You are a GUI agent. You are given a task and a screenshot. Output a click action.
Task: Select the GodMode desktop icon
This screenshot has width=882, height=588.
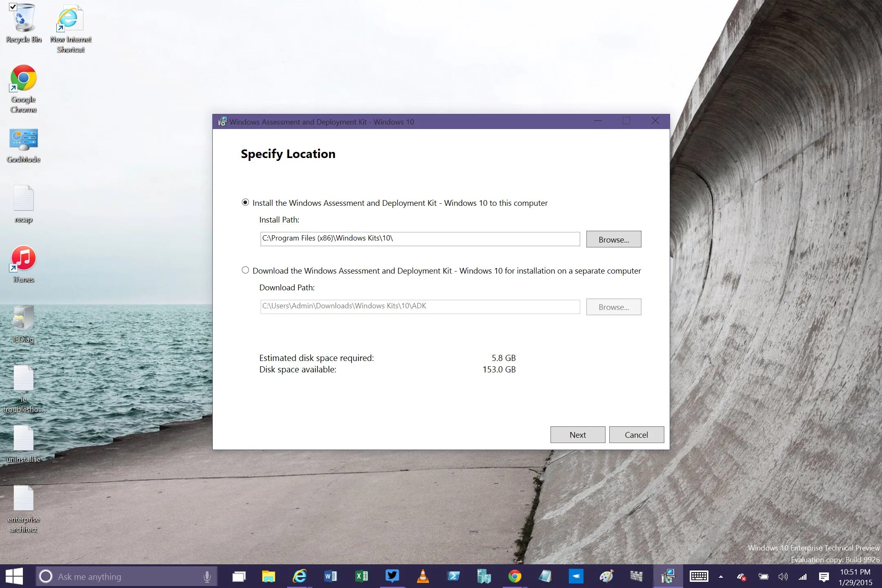click(x=23, y=141)
